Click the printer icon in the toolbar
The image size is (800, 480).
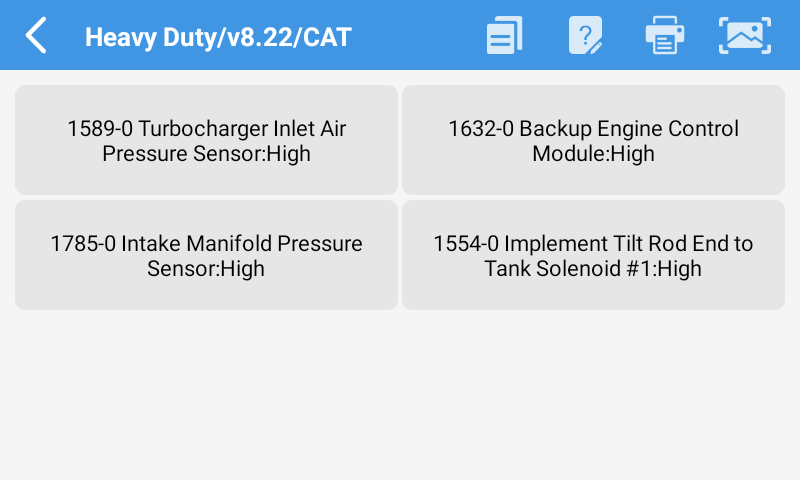(x=665, y=36)
